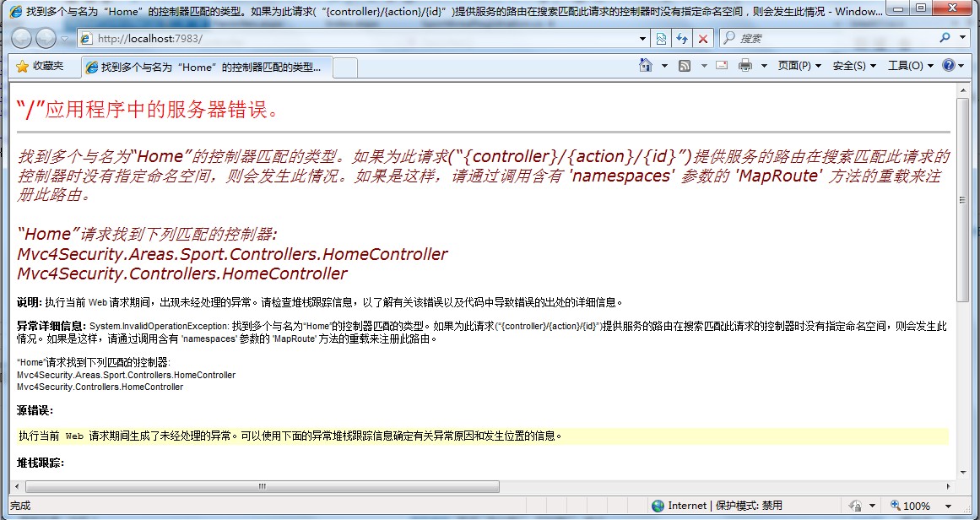
Task: Click the browser Back arrow button
Action: point(21,38)
